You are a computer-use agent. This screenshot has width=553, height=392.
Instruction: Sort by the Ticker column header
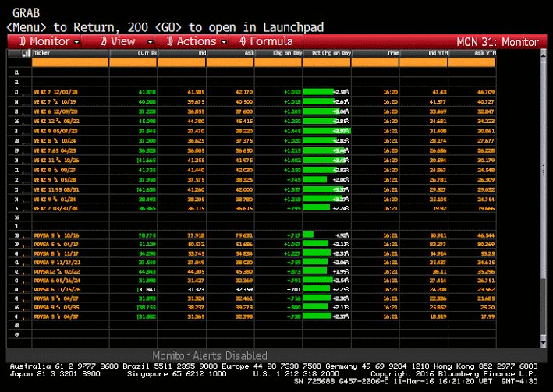point(70,53)
